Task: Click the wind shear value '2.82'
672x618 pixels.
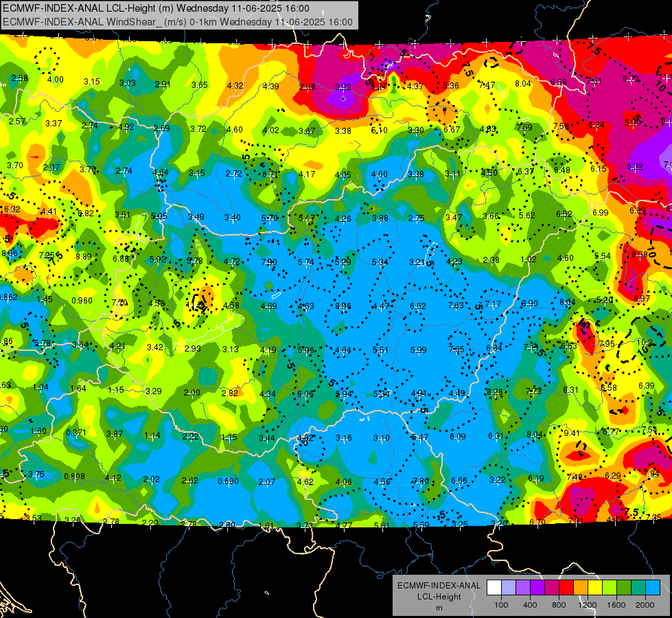Action: pyautogui.click(x=230, y=393)
